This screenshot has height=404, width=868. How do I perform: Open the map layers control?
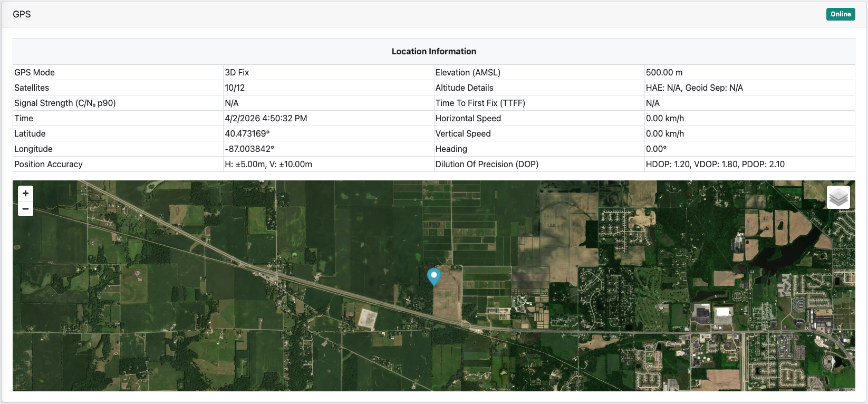click(838, 197)
